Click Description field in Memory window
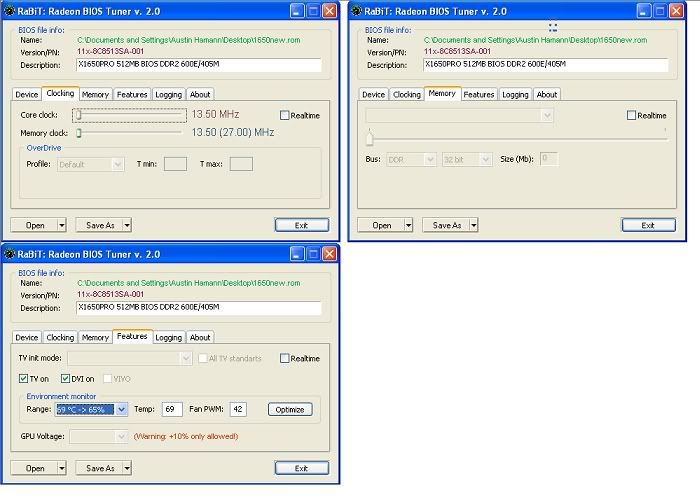Screen dimensions: 700x500 click(546, 65)
